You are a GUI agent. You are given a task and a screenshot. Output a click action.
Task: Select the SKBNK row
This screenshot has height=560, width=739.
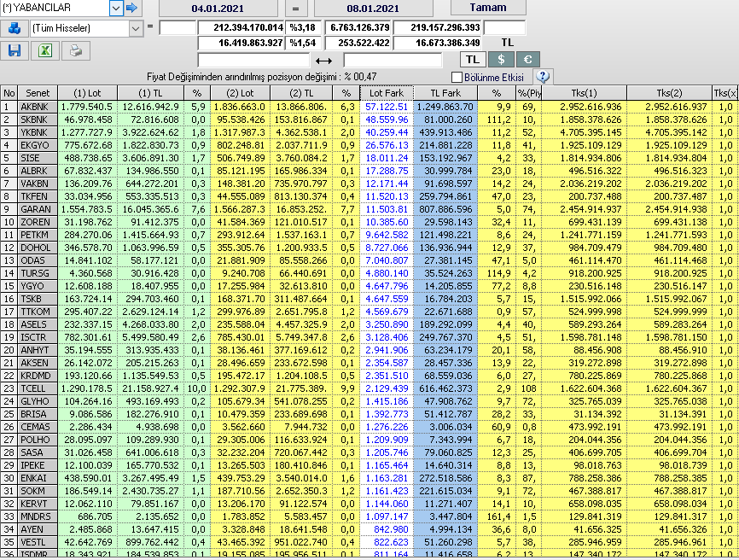369,120
